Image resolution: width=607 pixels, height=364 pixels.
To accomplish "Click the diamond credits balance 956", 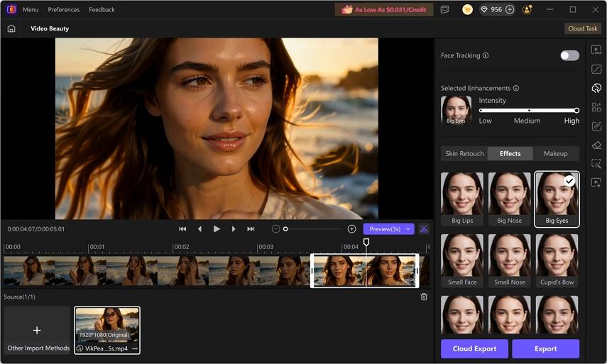I will [492, 10].
